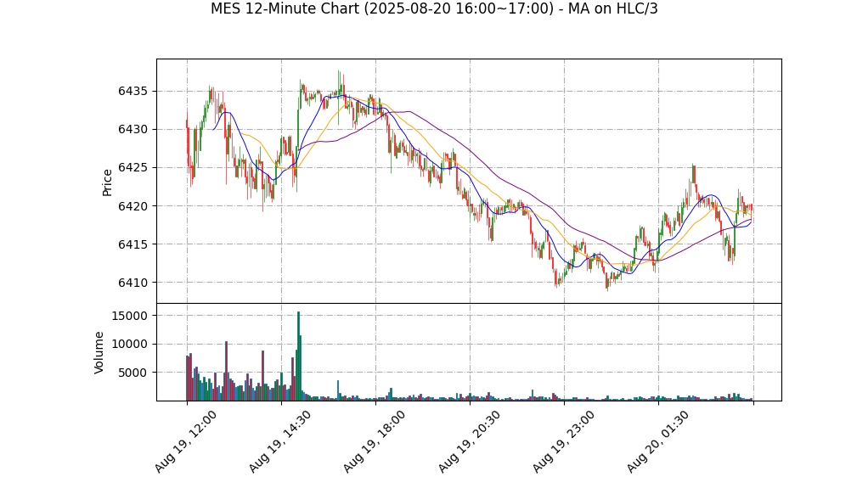The height and width of the screenshot is (488, 868).
Task: Click the 6425 price tick label
Action: [132, 168]
